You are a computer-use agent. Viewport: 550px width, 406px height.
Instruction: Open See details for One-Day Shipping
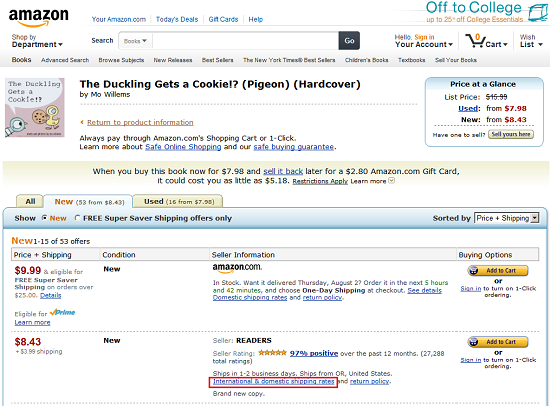tap(424, 291)
